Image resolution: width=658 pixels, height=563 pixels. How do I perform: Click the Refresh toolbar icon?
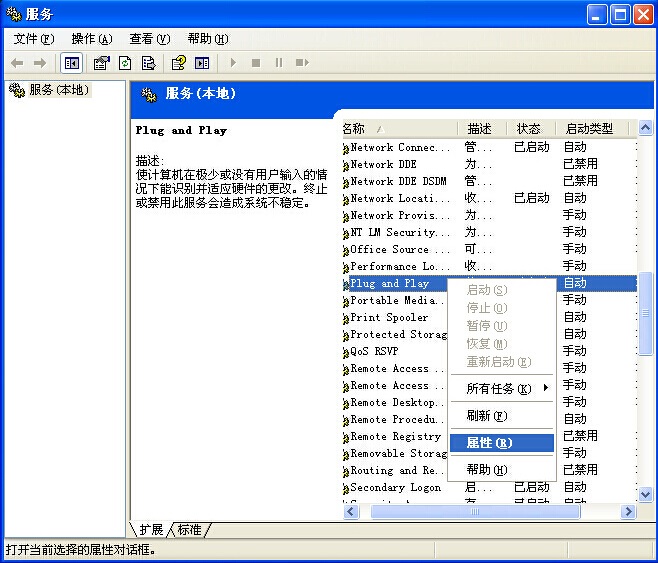pyautogui.click(x=125, y=63)
